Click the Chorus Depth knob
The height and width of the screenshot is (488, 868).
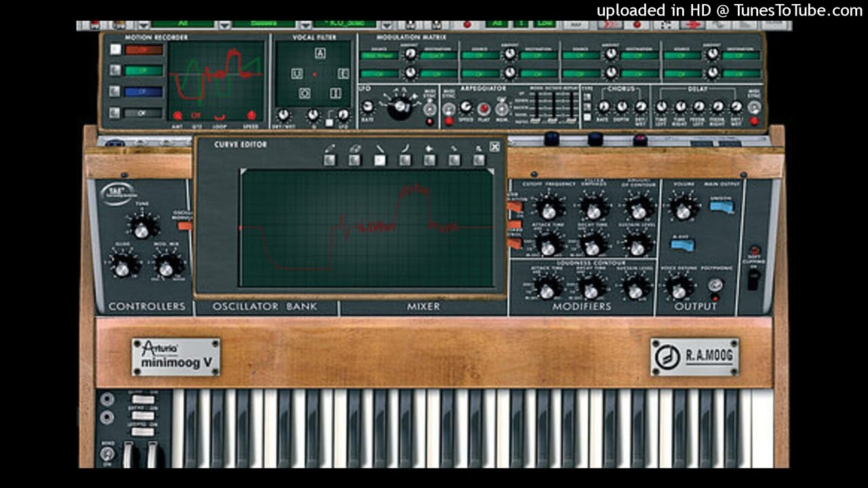pyautogui.click(x=622, y=107)
